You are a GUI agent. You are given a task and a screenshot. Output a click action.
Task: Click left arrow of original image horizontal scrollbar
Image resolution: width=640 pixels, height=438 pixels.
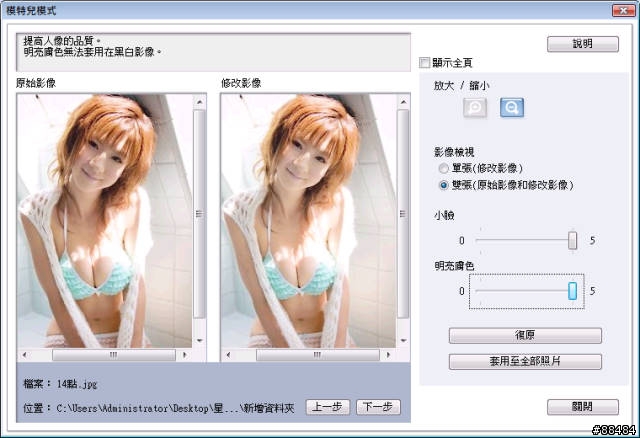(x=24, y=355)
